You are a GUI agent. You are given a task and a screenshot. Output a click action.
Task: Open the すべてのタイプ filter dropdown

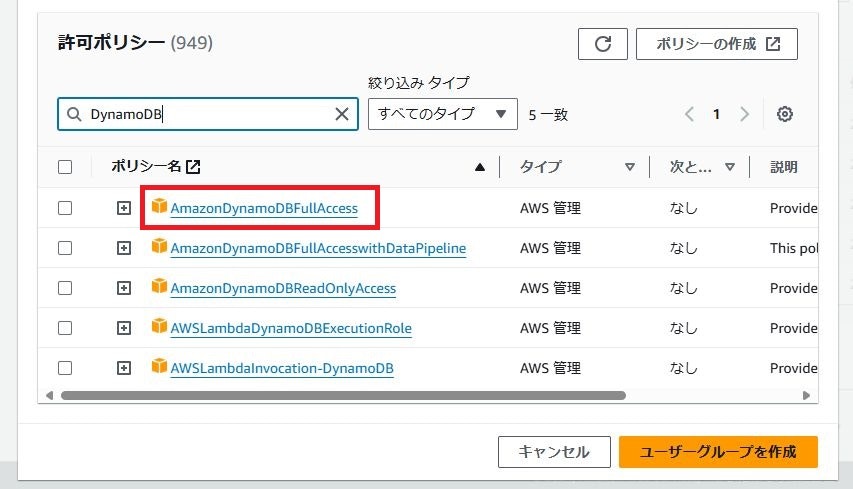[x=442, y=114]
